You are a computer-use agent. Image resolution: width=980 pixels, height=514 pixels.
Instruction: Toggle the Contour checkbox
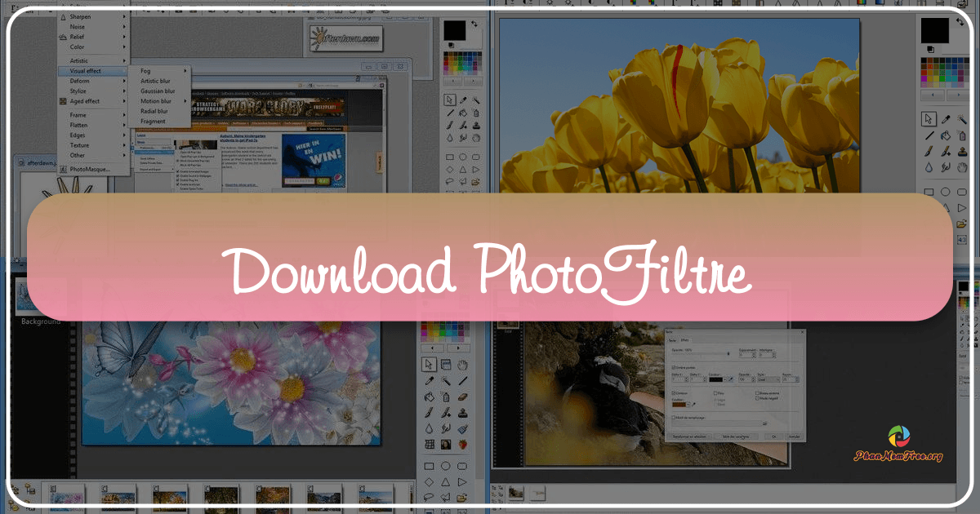(674, 393)
